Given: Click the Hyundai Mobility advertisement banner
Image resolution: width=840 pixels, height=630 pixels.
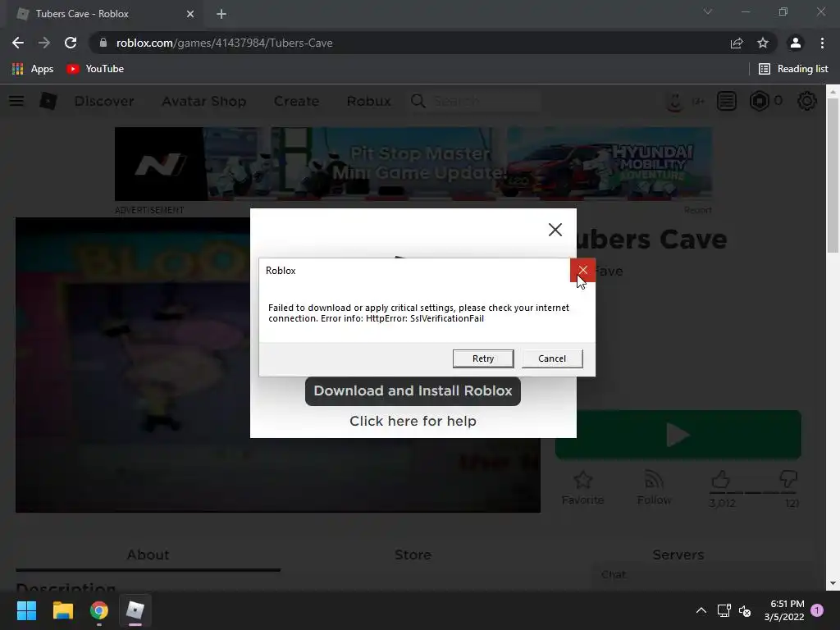Looking at the screenshot, I should pos(413,164).
